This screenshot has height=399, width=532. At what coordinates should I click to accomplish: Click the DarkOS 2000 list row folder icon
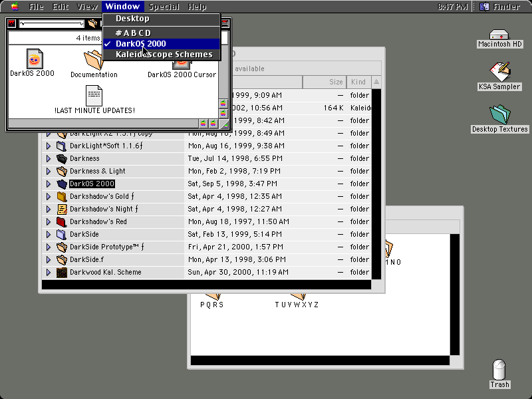coord(61,184)
